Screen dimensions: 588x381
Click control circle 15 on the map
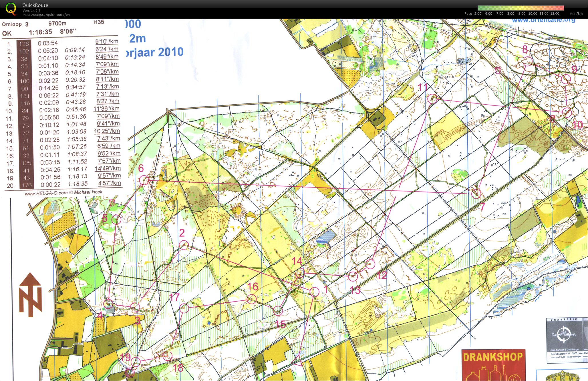[x=278, y=311]
